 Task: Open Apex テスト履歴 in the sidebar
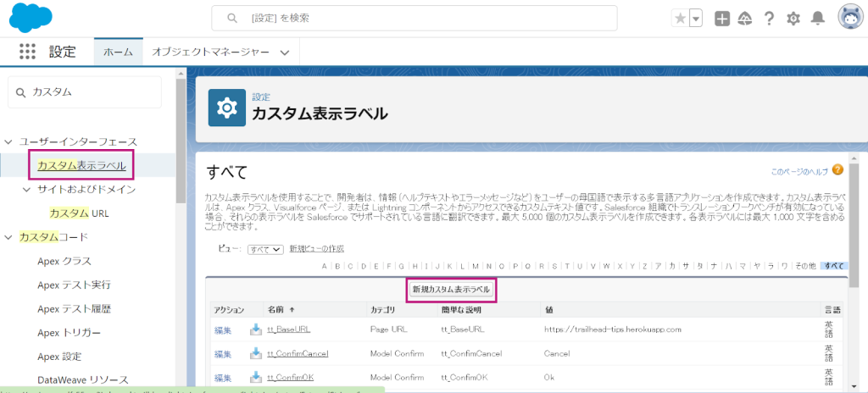pyautogui.click(x=75, y=308)
